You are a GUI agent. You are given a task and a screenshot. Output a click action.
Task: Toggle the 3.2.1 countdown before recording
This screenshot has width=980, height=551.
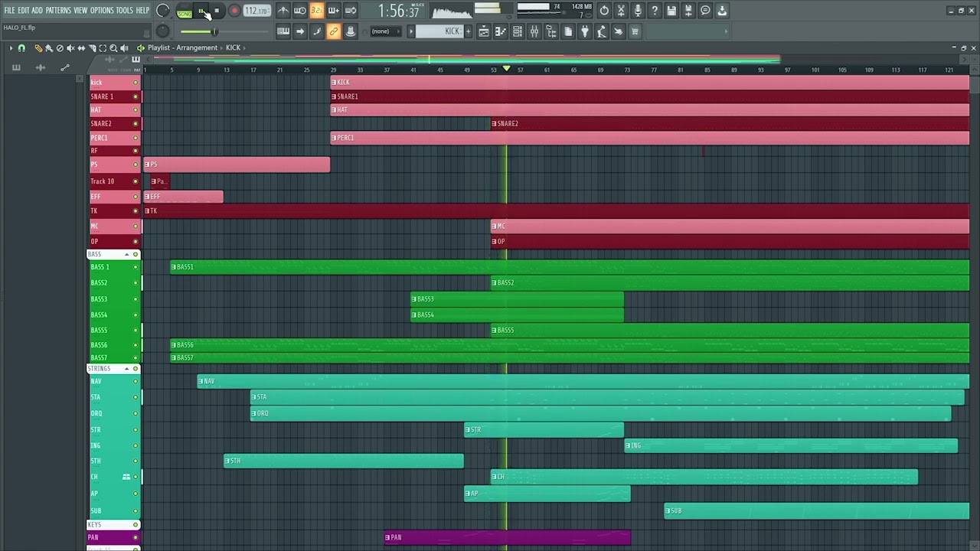(316, 11)
